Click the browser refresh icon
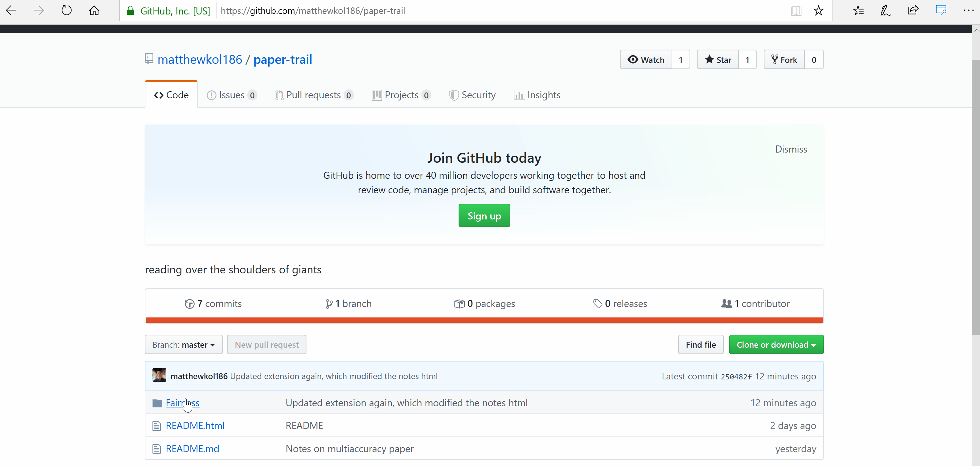The width and height of the screenshot is (980, 466). pyautogui.click(x=66, y=10)
